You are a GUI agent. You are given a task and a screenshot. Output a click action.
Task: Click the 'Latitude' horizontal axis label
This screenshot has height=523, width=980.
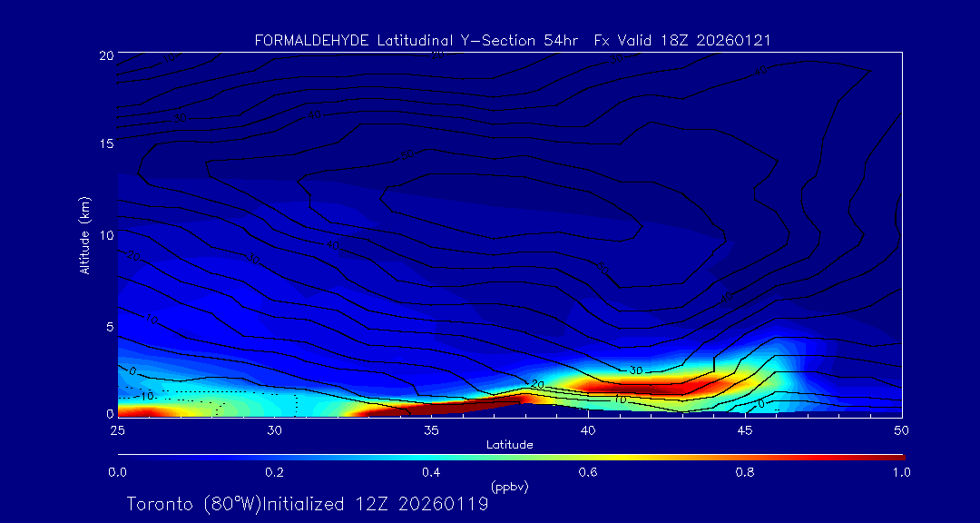[510, 445]
